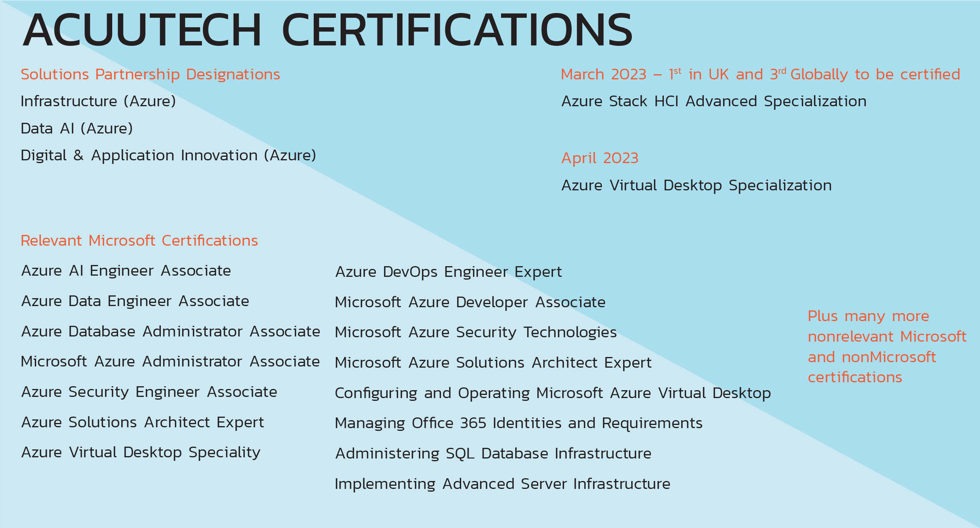Click Configuring and Operating Microsoft Azure Virtual Desktop
Screen dimensions: 980x528
point(553,393)
